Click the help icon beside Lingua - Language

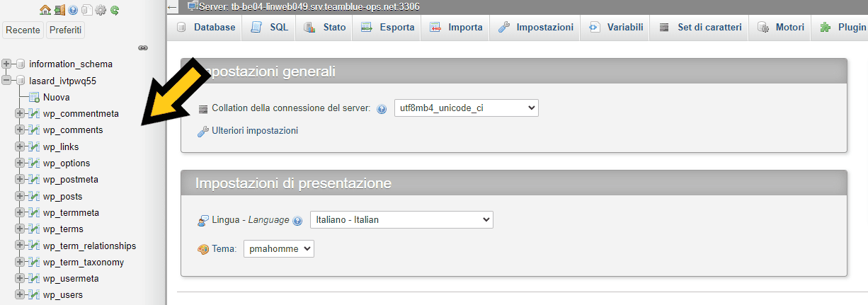point(297,221)
